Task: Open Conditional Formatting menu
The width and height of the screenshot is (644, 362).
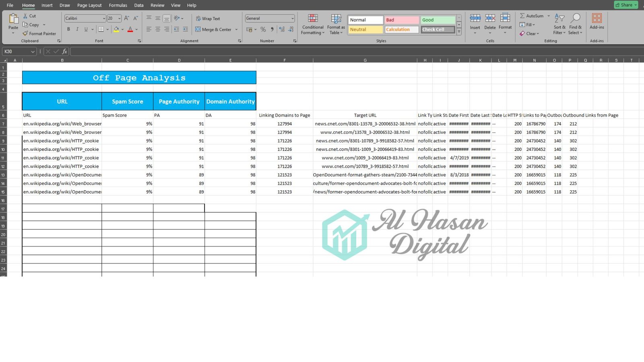Action: point(313,25)
